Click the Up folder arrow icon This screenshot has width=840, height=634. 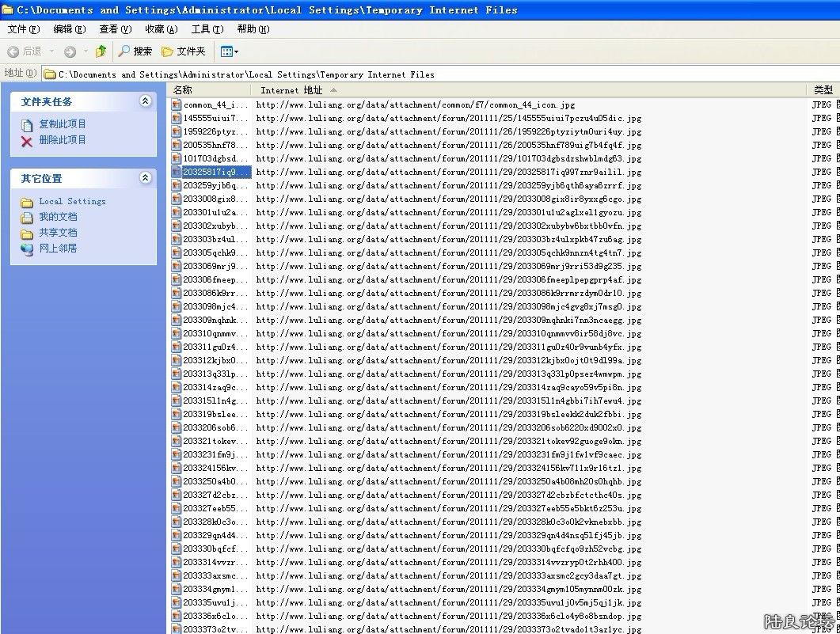pyautogui.click(x=101, y=51)
